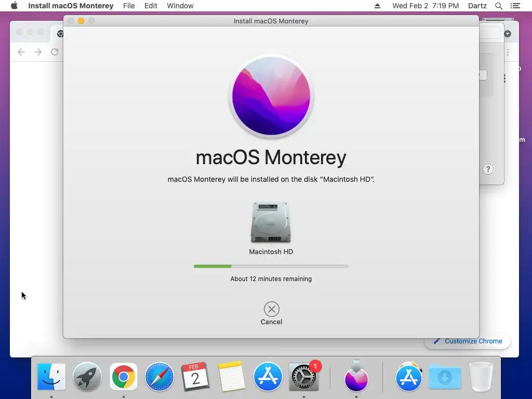This screenshot has width=532, height=399.
Task: Minimize the Install macOS Monterey window
Action: click(81, 21)
